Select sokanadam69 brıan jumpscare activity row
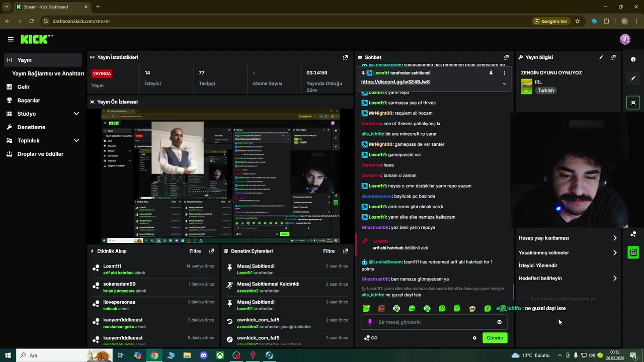The height and width of the screenshot is (362, 644). tap(153, 287)
